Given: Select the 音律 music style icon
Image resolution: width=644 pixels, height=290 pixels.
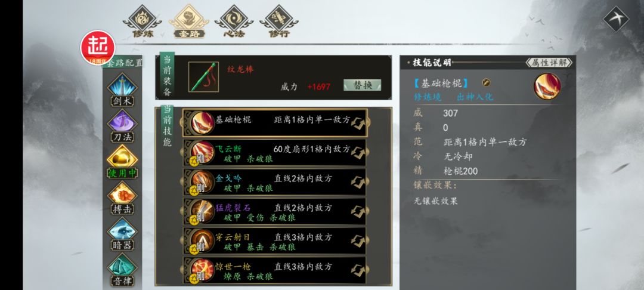Looking at the screenshot, I should [x=122, y=270].
